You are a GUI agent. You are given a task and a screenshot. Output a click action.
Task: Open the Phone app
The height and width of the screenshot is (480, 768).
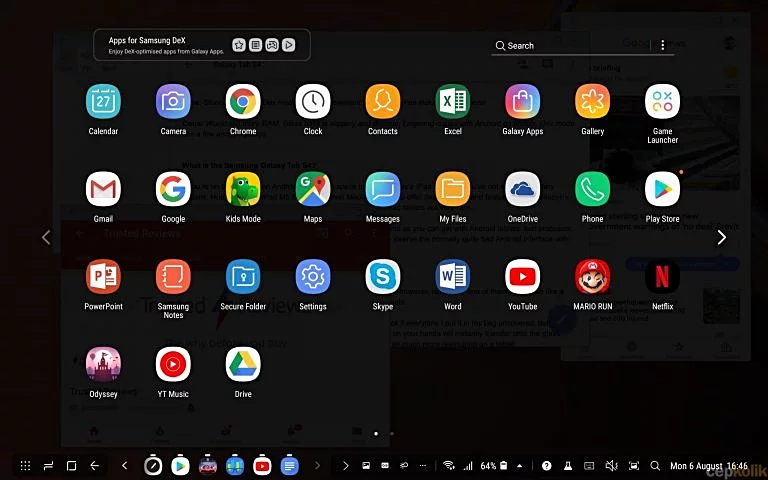(x=593, y=189)
